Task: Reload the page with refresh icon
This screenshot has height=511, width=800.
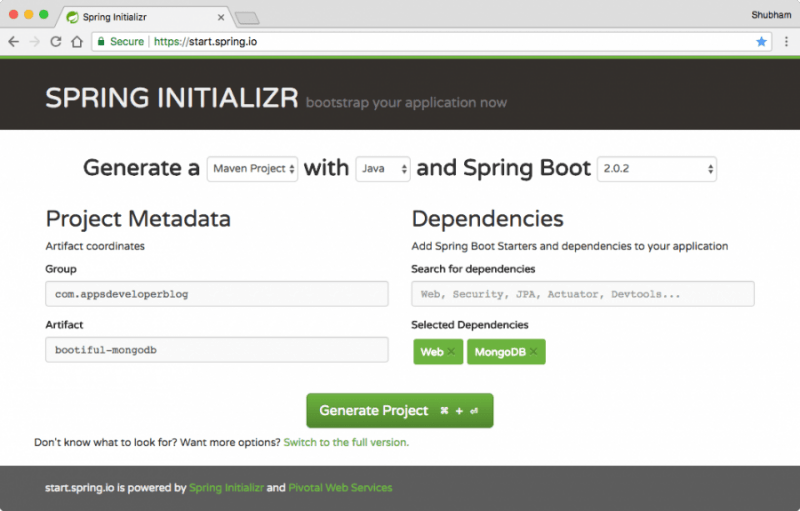Action: point(56,42)
